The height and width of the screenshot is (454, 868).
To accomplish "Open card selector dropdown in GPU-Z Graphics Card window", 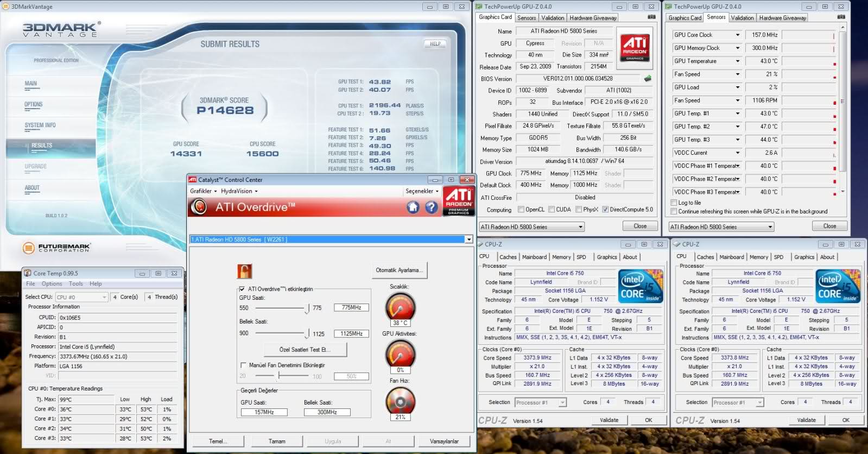I will coord(531,227).
